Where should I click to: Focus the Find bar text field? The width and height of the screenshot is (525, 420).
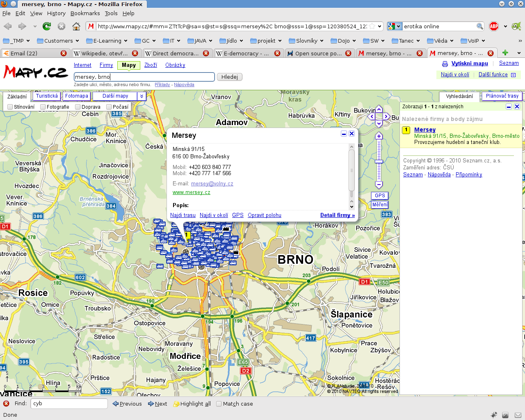click(x=69, y=404)
